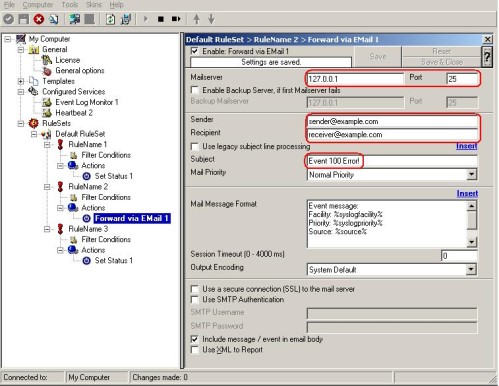499x386 pixels.
Task: Click the Configured Services icon
Action: (x=33, y=91)
